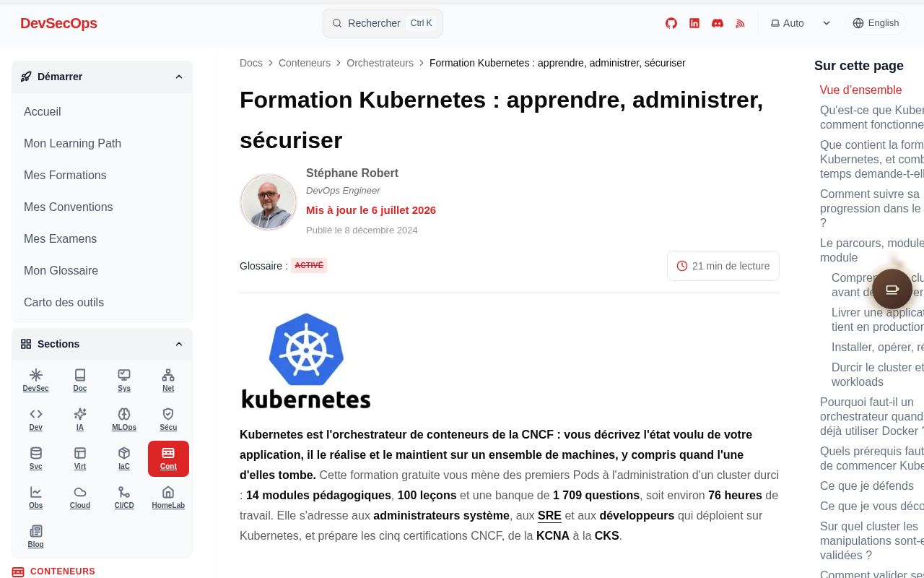The width and height of the screenshot is (924, 578).
Task: Open the Net section icon
Action: (168, 380)
